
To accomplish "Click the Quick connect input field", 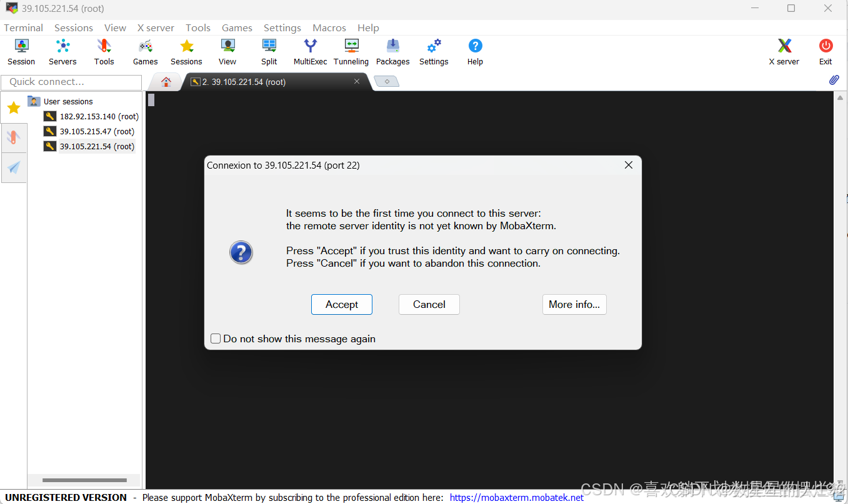I will (71, 82).
